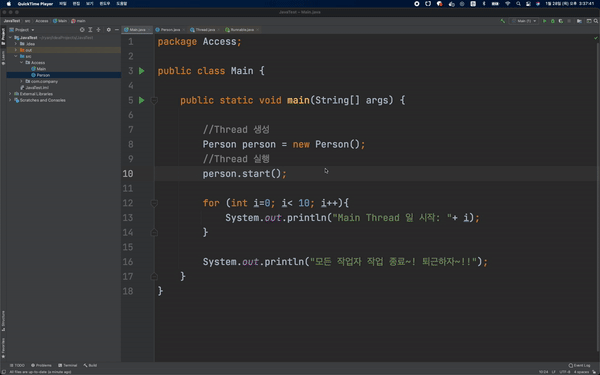Open the Project panel gear options
The height and width of the screenshot is (375, 600).
coord(109,29)
